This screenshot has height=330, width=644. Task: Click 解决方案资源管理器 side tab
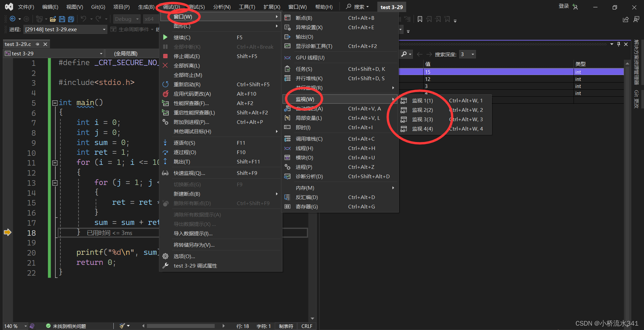click(636, 62)
